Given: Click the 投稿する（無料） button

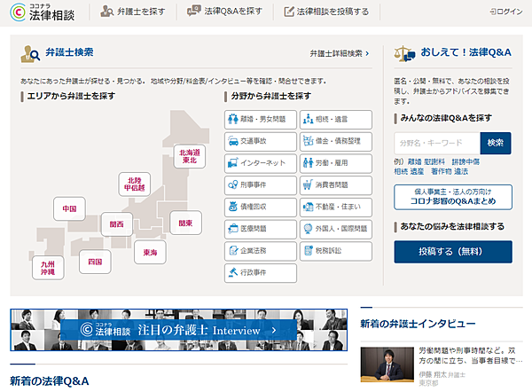Looking at the screenshot, I should tap(453, 252).
